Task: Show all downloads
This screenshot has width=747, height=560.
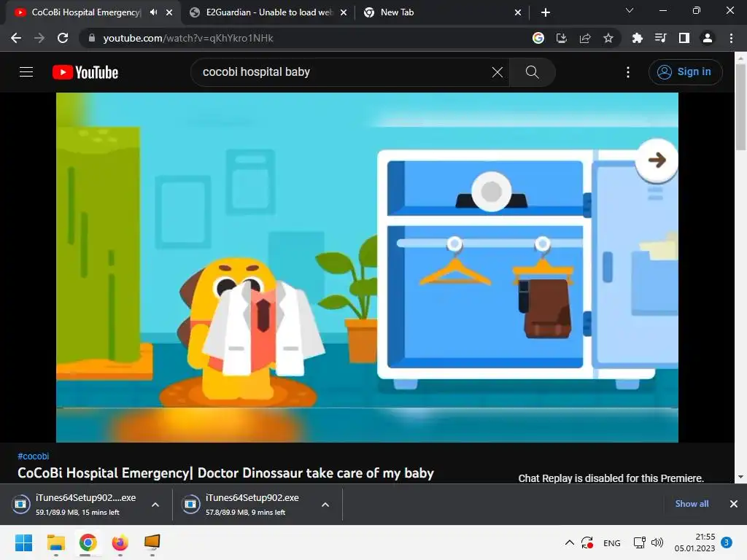Action: coord(692,504)
